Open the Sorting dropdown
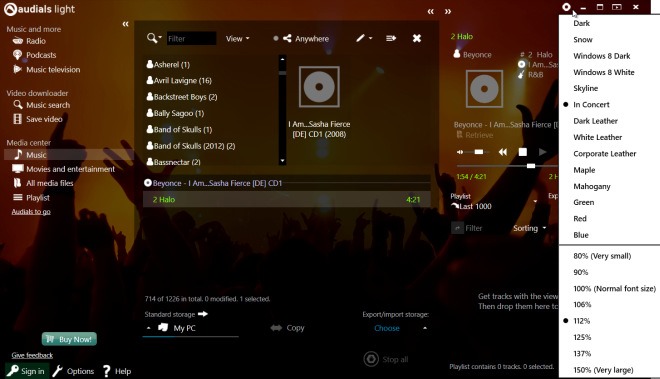660x379 pixels. (x=529, y=228)
